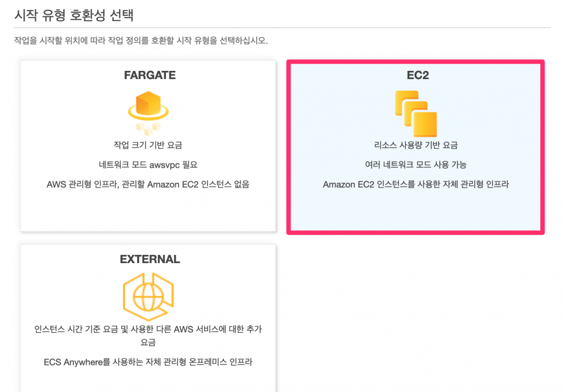The height and width of the screenshot is (392, 563).
Task: Click the '시작 유형 호환성 선택' heading
Action: (x=74, y=15)
